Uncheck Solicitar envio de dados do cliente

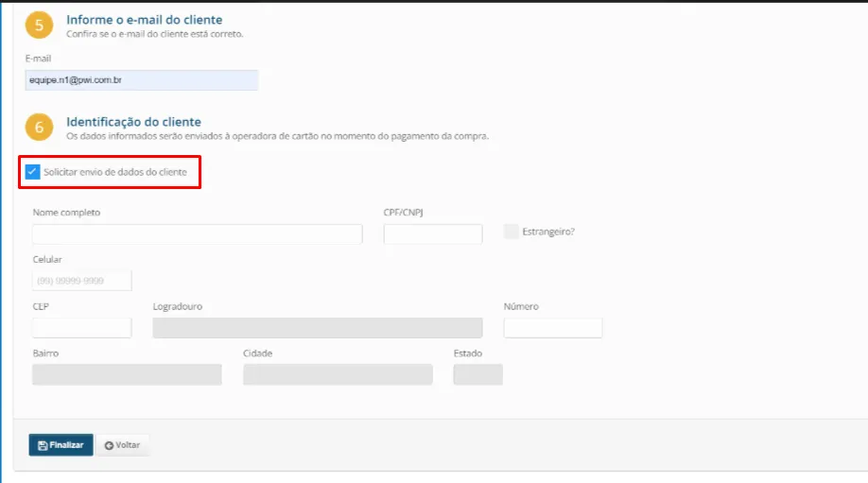pyautogui.click(x=32, y=172)
